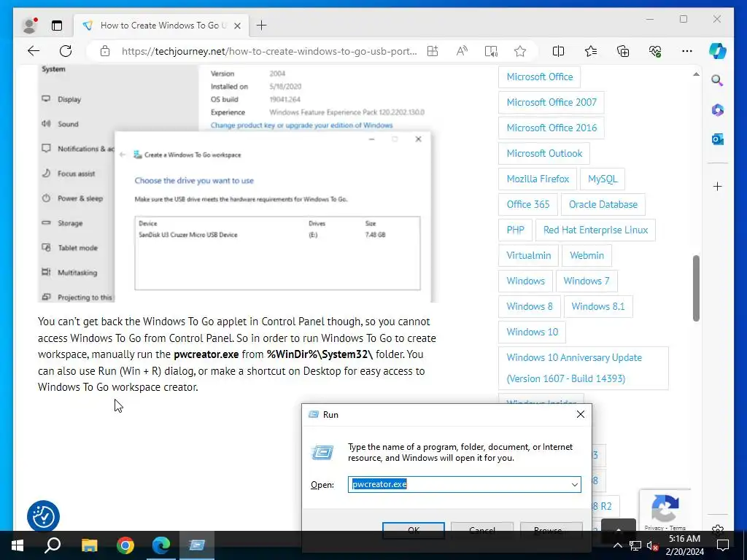Screen dimensions: 747x560
Task: Click the techjourney.net address bar URL
Action: point(269,51)
